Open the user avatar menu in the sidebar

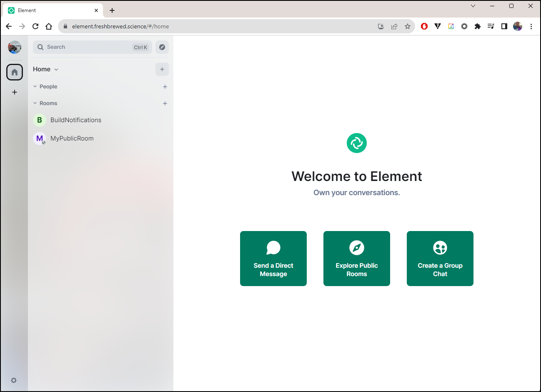click(15, 47)
